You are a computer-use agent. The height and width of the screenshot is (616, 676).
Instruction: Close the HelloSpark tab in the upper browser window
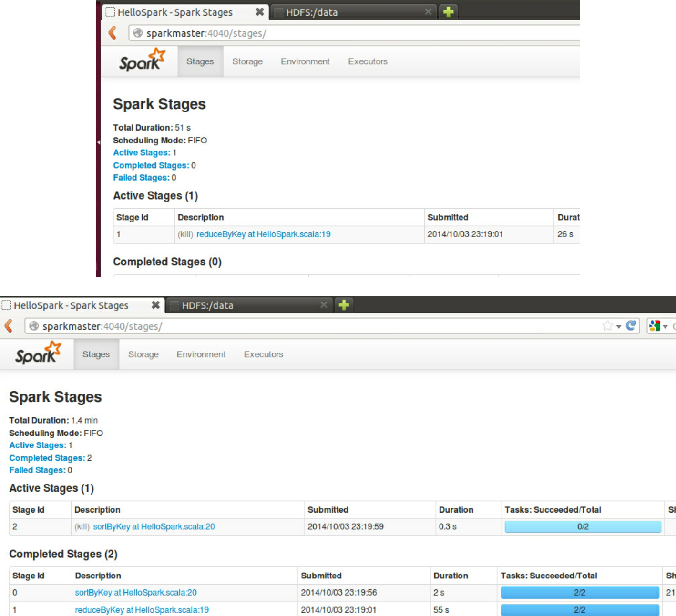[259, 12]
